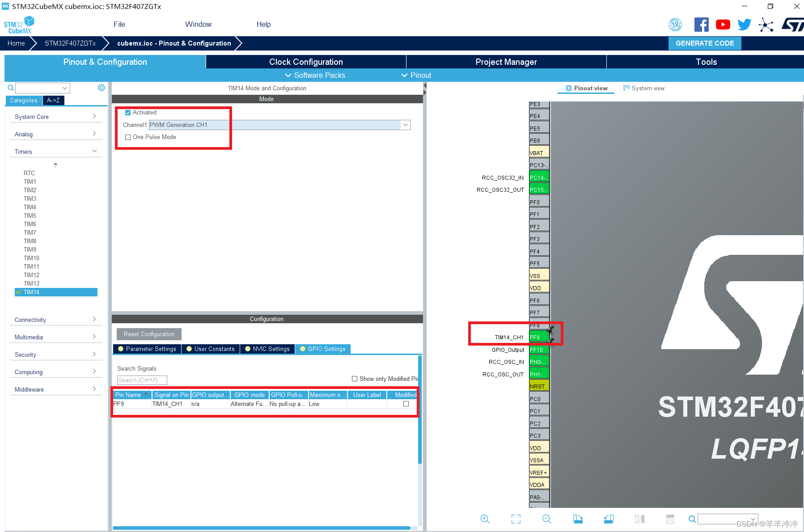Screen dimensions: 804x532
Task: Switch to A->Z sorting tab
Action: pos(54,100)
